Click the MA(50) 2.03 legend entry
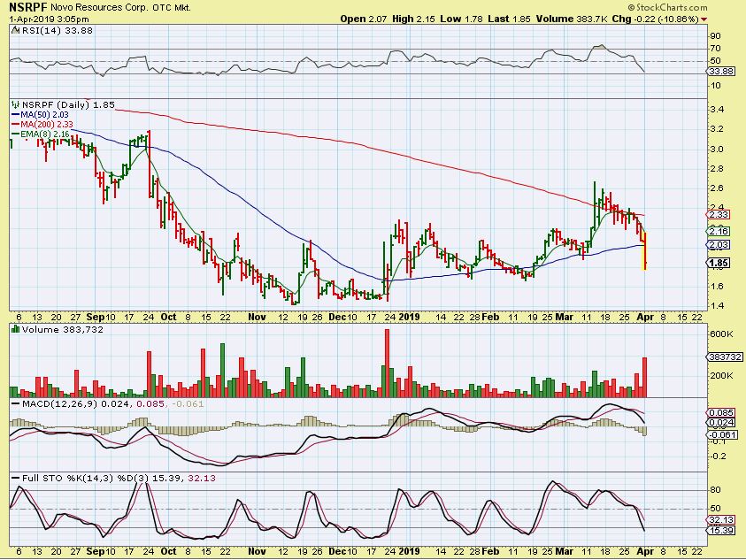The width and height of the screenshot is (746, 560). [40, 115]
